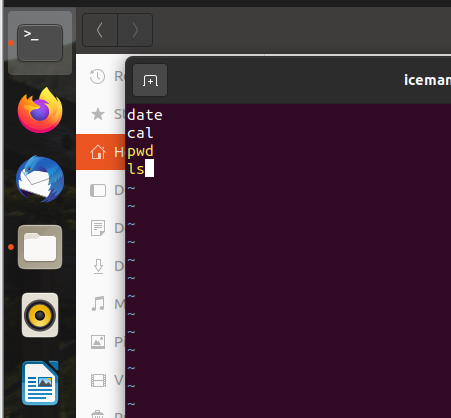Viewport: 451px width, 418px height.
Task: Open Recent in the Files sidebar
Action: tap(101, 76)
